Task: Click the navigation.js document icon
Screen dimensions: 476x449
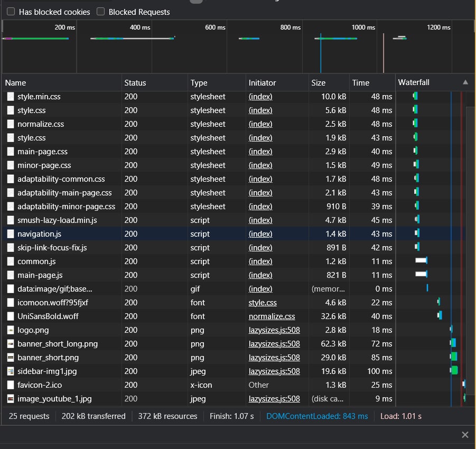Action: pos(11,234)
